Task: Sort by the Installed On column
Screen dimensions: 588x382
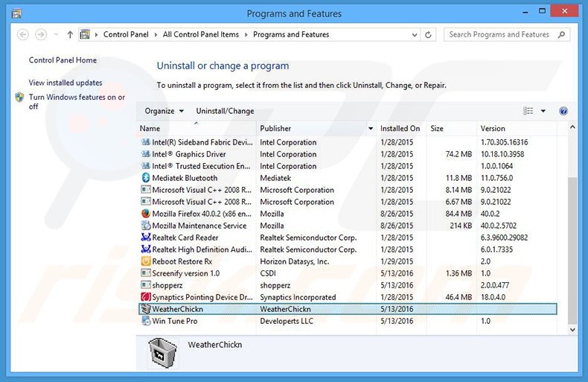Action: (x=400, y=128)
